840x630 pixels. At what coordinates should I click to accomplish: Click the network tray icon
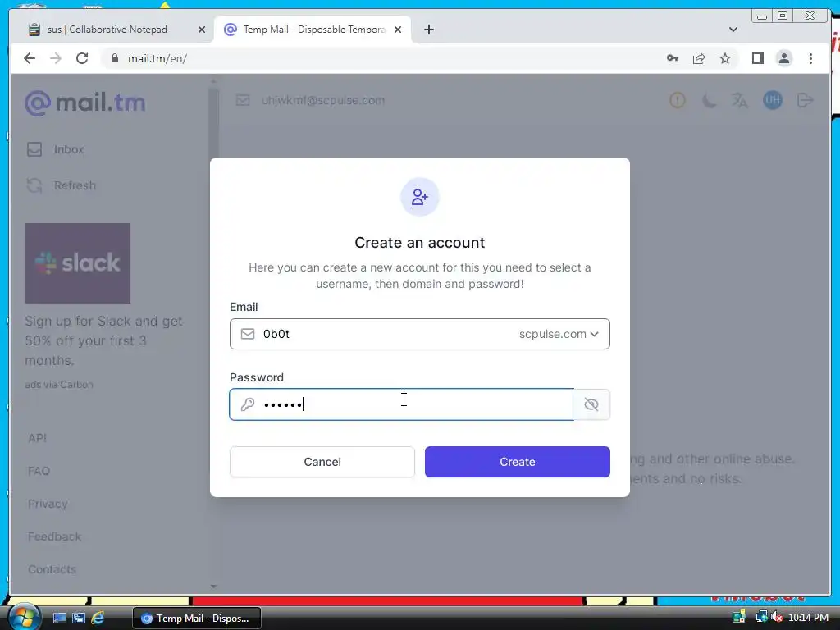tap(761, 617)
